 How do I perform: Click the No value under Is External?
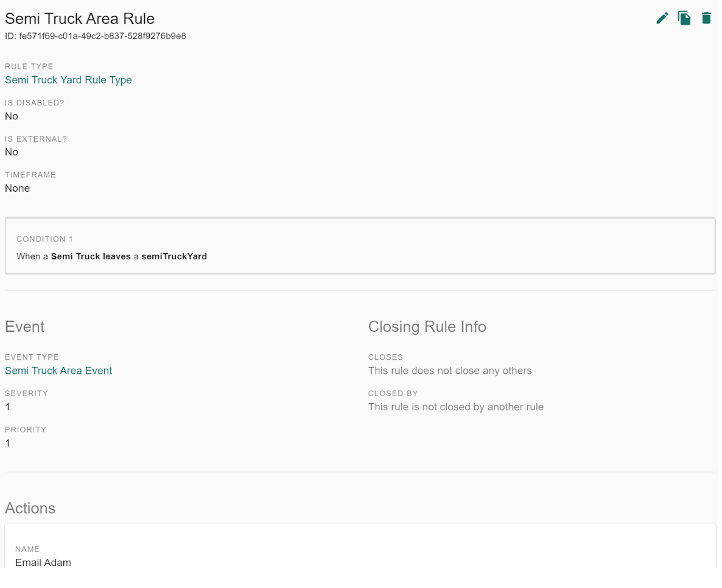[x=12, y=152]
